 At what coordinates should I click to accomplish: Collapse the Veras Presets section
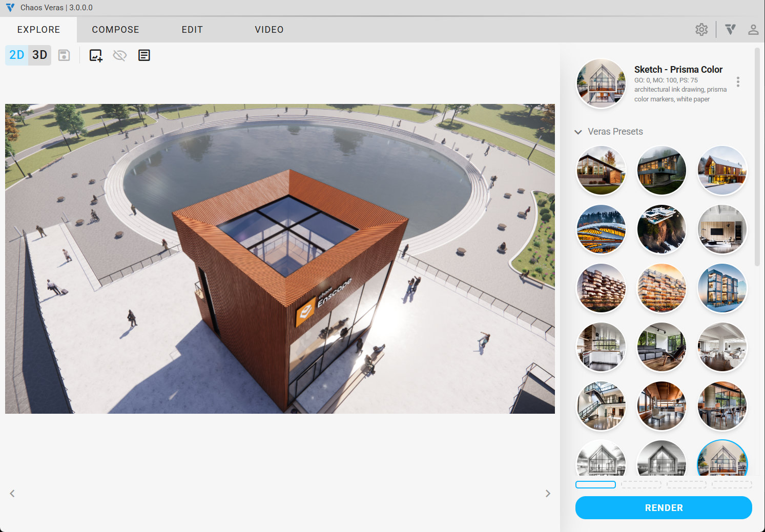click(578, 132)
